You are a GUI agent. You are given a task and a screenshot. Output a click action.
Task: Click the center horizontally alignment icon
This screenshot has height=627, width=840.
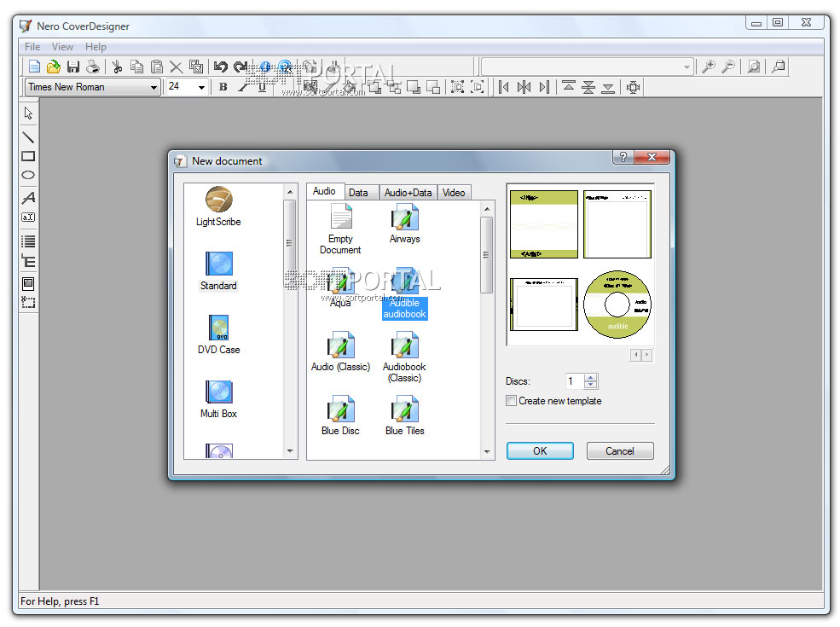click(x=524, y=87)
